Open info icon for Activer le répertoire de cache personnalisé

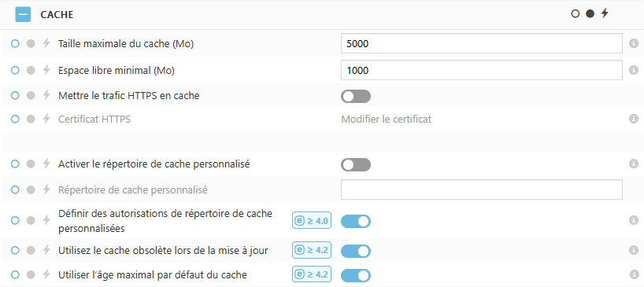tap(634, 164)
